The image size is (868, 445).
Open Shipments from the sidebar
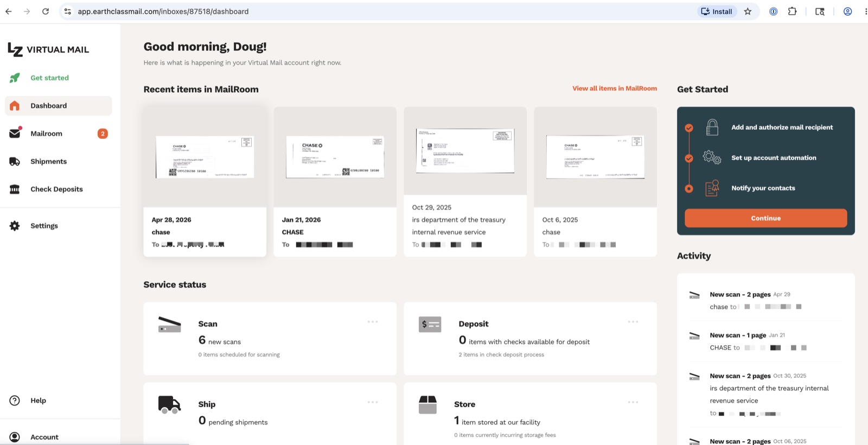pyautogui.click(x=58, y=162)
